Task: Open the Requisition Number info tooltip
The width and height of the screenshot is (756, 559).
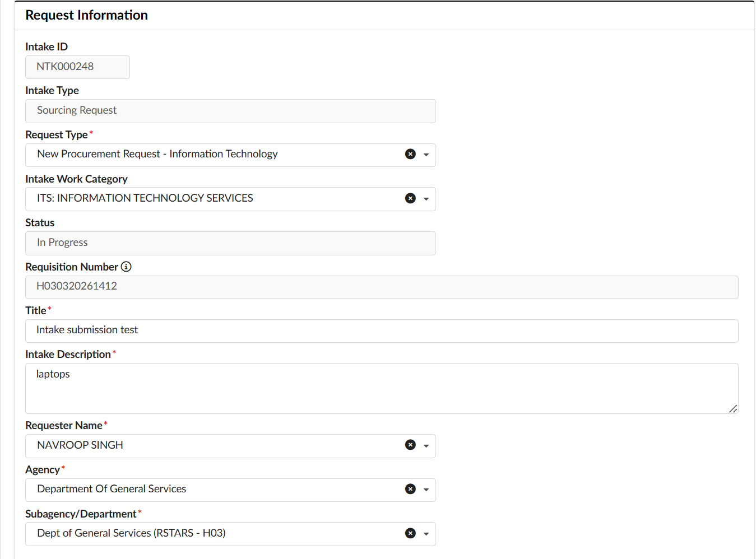Action: (x=126, y=267)
